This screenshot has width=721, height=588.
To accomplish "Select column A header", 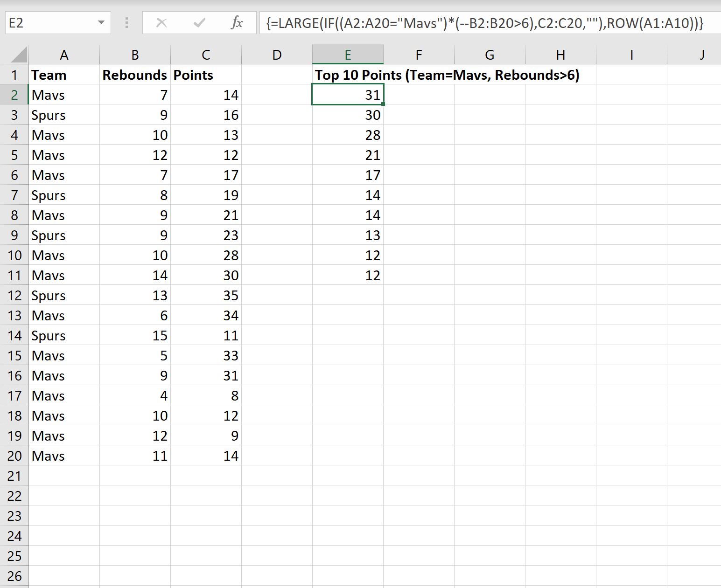I will point(64,54).
